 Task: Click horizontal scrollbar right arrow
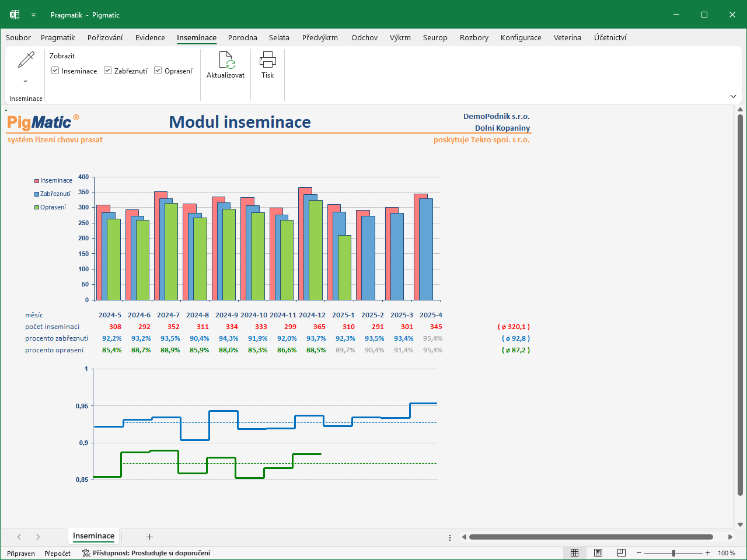730,537
